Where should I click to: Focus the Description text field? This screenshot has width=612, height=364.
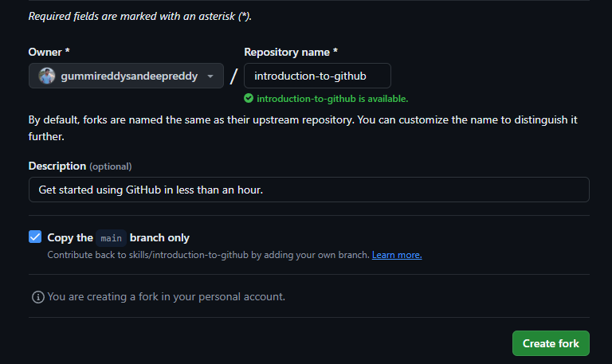tap(308, 190)
